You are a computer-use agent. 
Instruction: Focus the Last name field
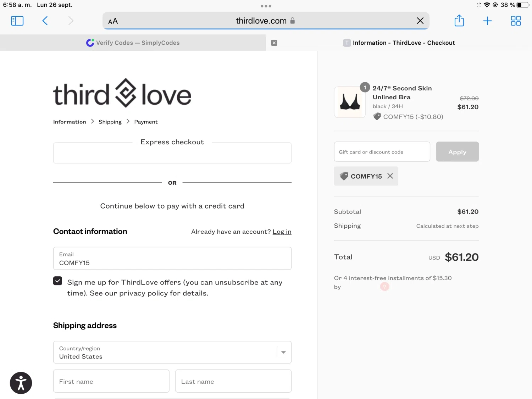point(233,381)
